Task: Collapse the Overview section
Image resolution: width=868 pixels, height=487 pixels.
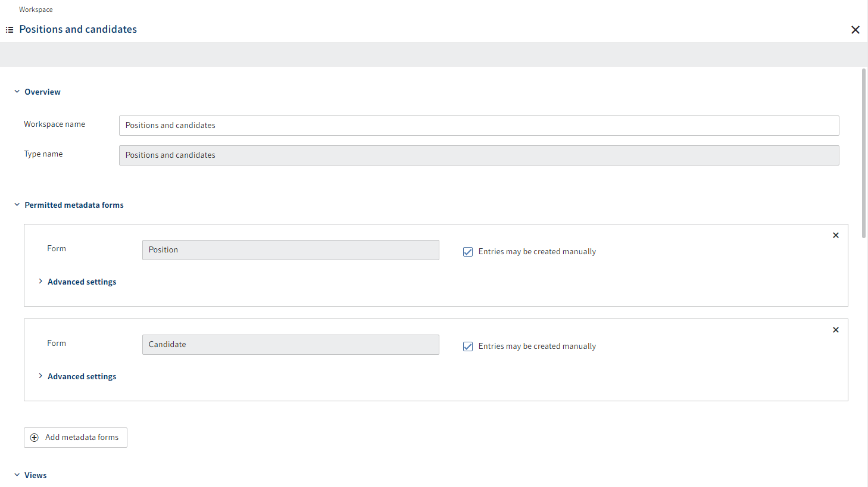Action: [17, 91]
